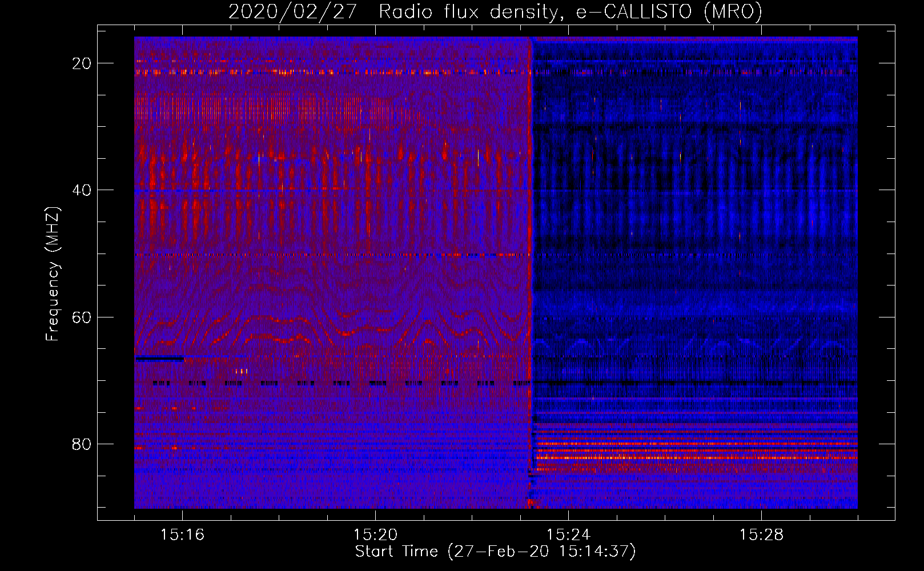Click the '80' frequency tick label
The image size is (924, 571).
(82, 444)
